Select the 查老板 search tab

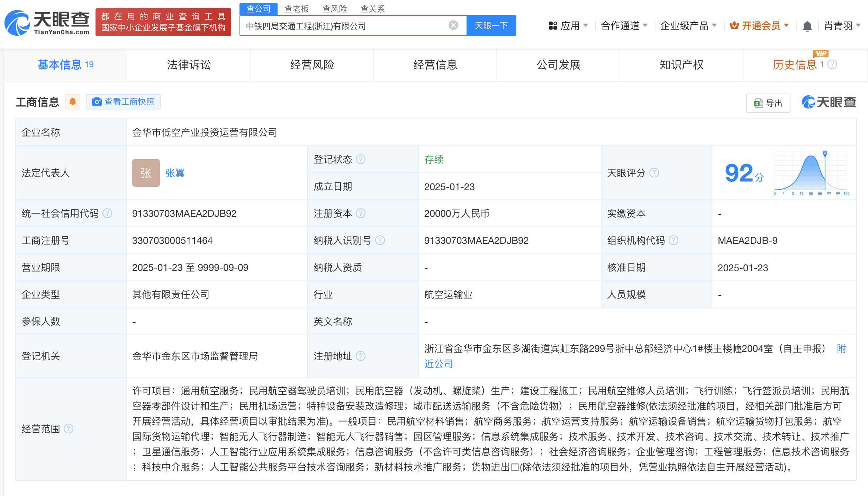pyautogui.click(x=296, y=9)
